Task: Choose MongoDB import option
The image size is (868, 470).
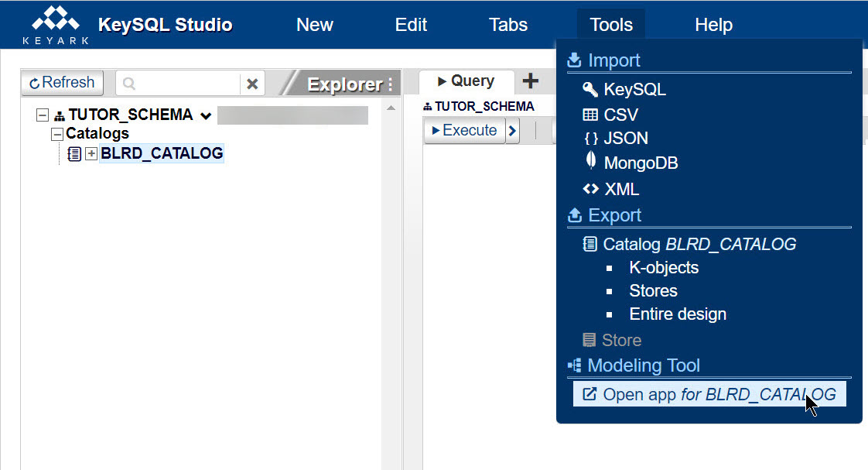Action: coord(641,163)
